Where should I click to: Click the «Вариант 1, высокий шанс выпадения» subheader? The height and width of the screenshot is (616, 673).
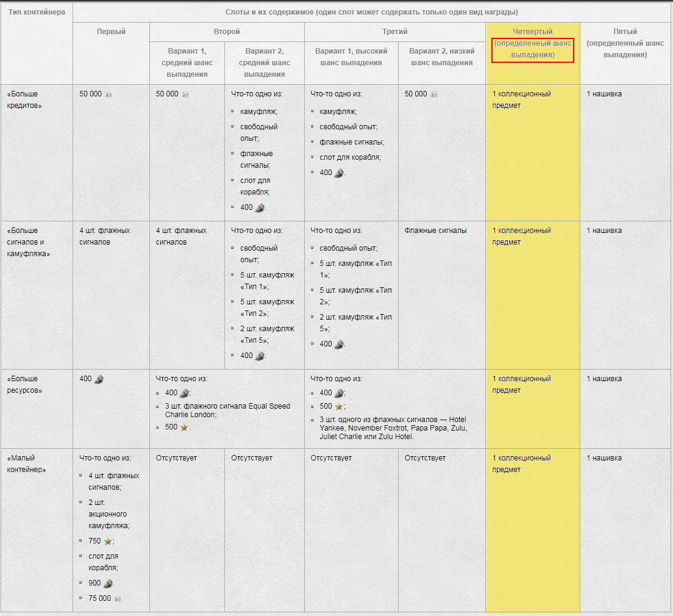click(x=351, y=57)
